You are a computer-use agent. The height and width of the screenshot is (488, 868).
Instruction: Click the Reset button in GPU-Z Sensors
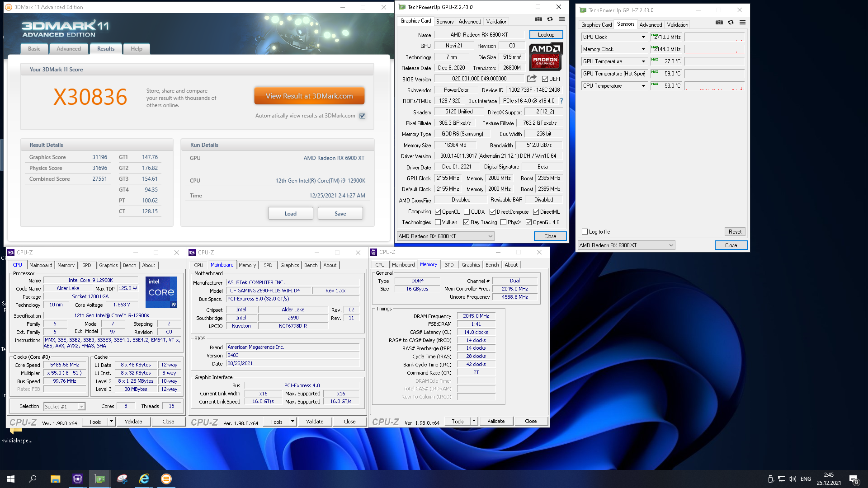(x=735, y=232)
